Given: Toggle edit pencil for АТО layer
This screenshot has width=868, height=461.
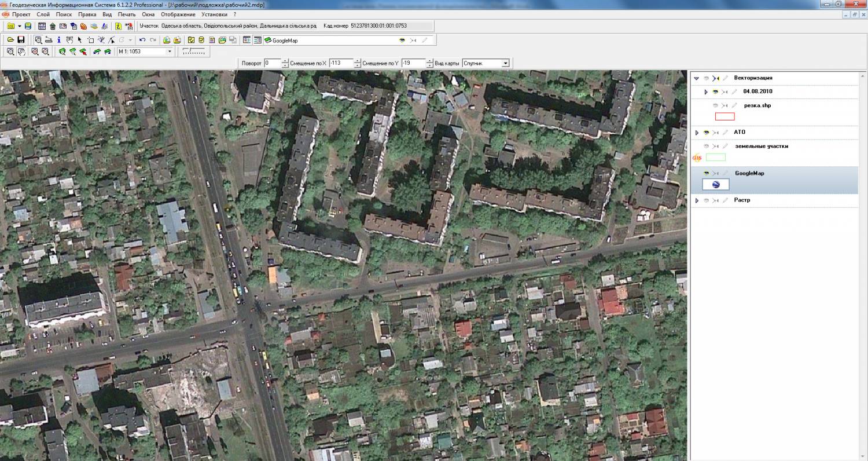Looking at the screenshot, I should 726,132.
